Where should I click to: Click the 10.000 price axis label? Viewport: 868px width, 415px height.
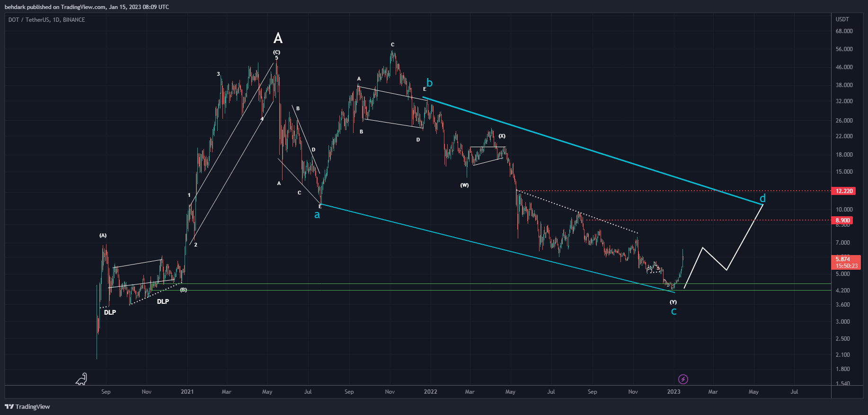[844, 210]
